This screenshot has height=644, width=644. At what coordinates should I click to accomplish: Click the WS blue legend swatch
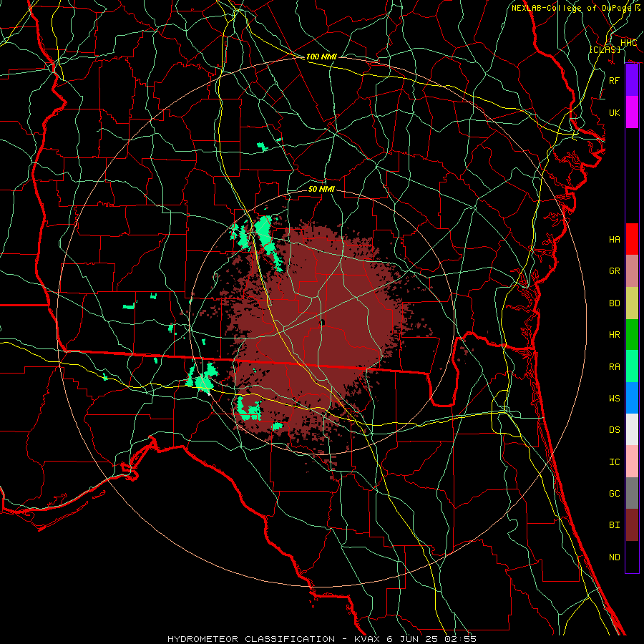click(632, 398)
